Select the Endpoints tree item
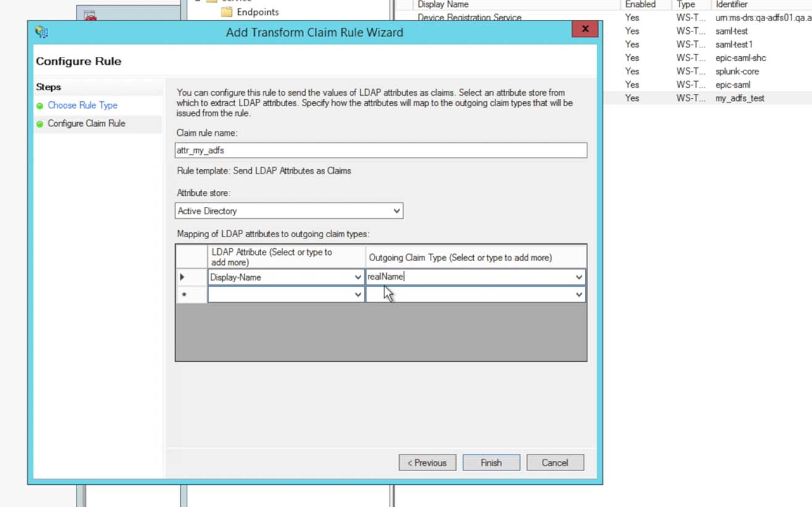The width and height of the screenshot is (812, 507). point(257,12)
